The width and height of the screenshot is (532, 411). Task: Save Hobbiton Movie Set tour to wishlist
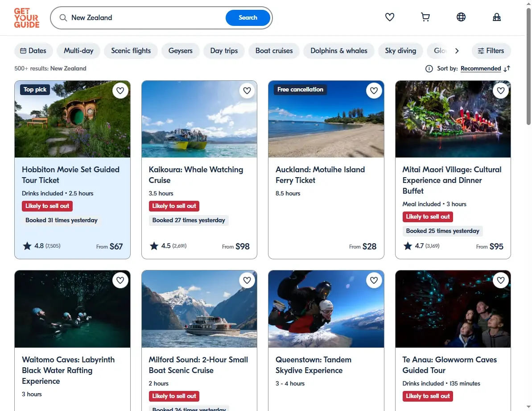point(120,91)
